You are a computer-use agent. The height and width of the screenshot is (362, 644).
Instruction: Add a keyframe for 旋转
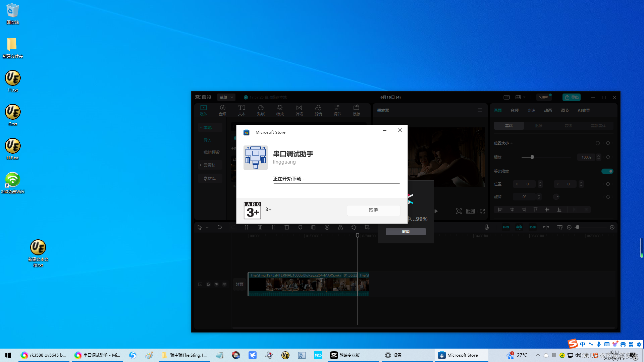click(x=608, y=197)
